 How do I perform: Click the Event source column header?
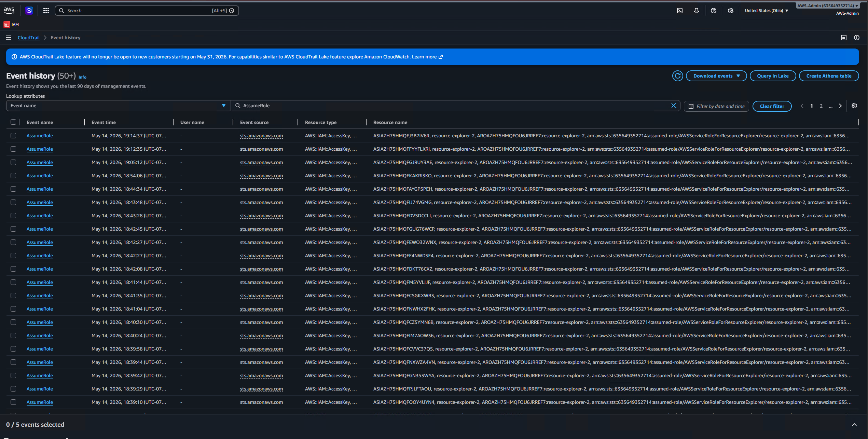pyautogui.click(x=254, y=122)
